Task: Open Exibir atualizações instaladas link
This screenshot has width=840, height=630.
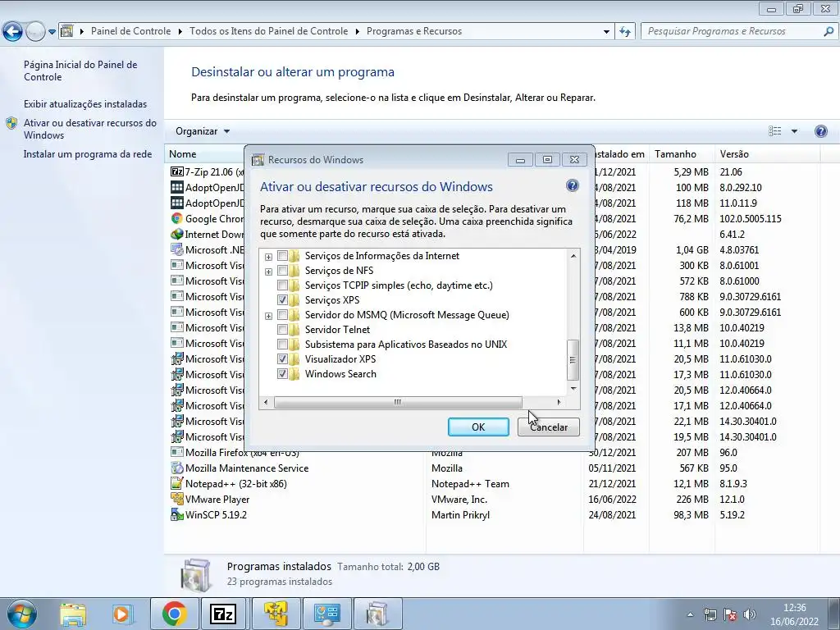Action: (85, 104)
